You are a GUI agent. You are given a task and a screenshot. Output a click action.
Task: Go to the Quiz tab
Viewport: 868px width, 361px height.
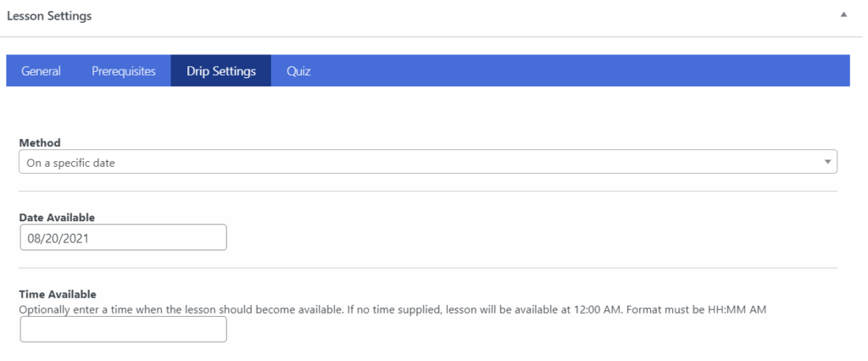298,71
